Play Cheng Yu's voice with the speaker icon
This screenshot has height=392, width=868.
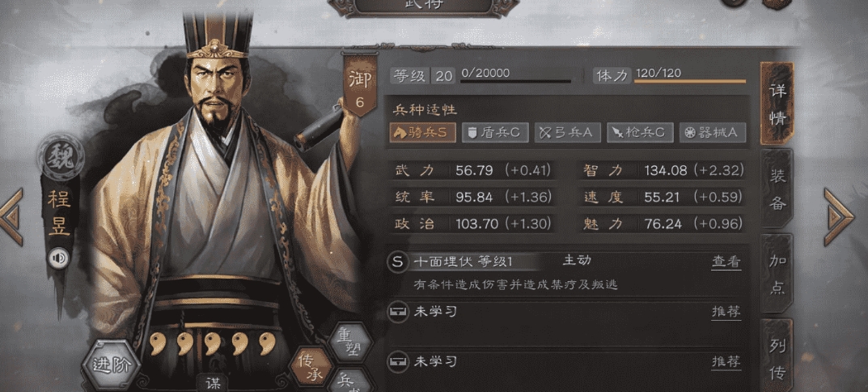[58, 258]
